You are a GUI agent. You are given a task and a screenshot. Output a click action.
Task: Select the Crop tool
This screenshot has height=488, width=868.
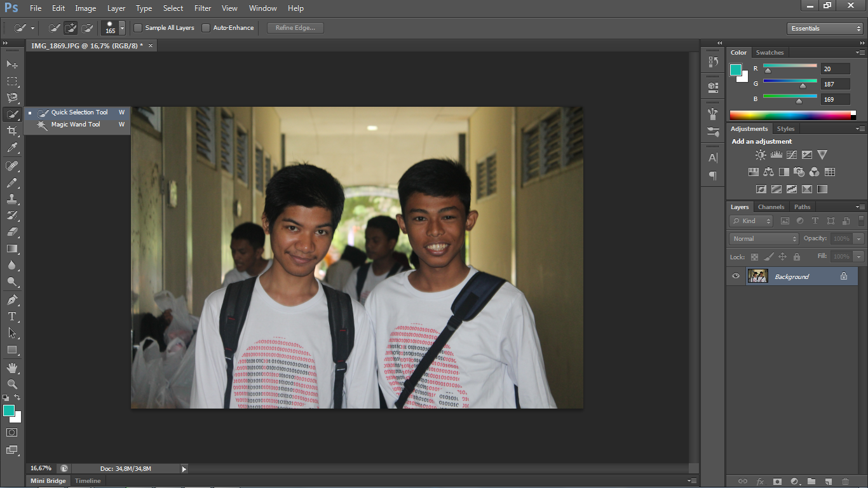pyautogui.click(x=11, y=129)
